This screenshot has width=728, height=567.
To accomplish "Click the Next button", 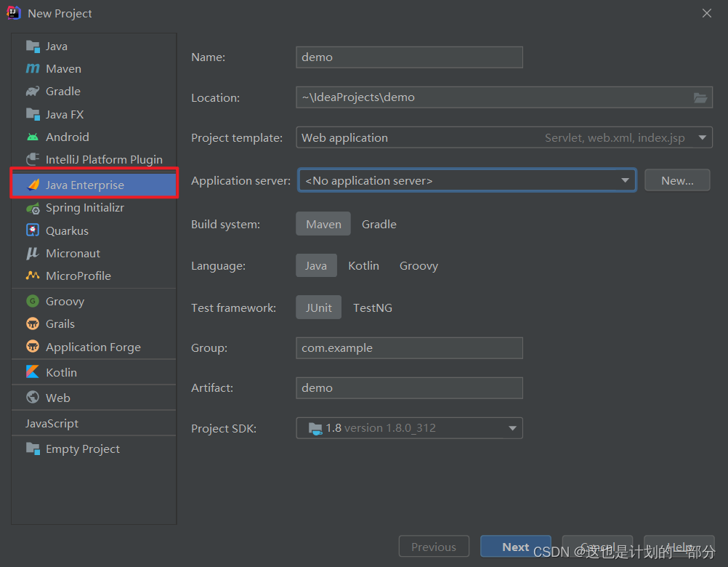I will click(515, 547).
